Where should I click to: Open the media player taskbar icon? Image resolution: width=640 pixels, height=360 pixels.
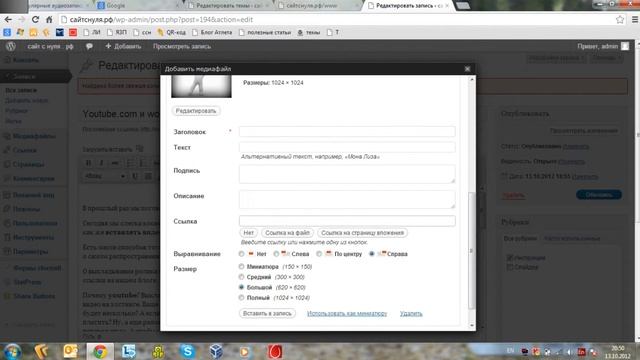click(x=245, y=351)
